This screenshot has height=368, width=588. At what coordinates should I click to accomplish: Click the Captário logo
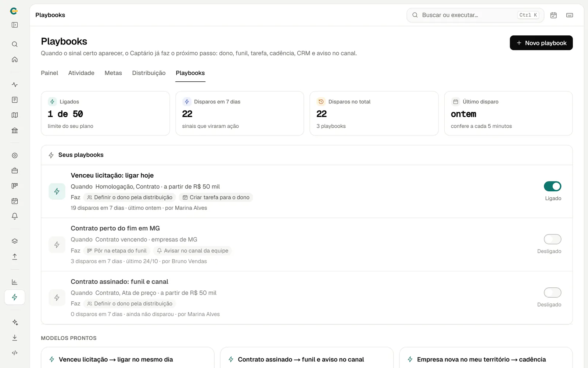point(14,11)
